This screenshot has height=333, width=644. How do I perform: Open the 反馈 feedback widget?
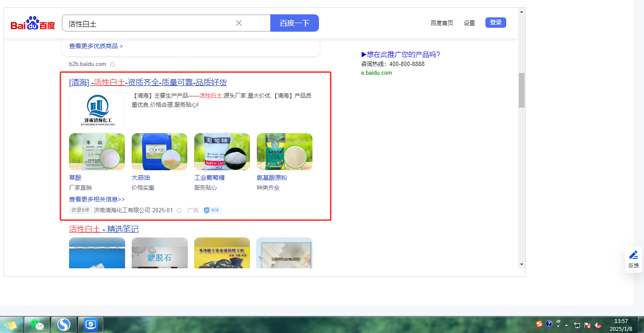pos(634,259)
